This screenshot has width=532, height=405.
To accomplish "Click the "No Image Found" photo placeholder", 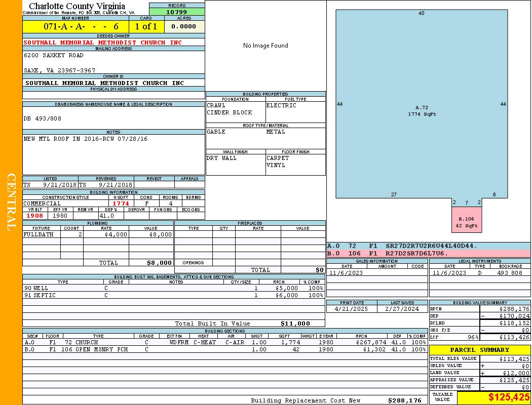I will (265, 46).
